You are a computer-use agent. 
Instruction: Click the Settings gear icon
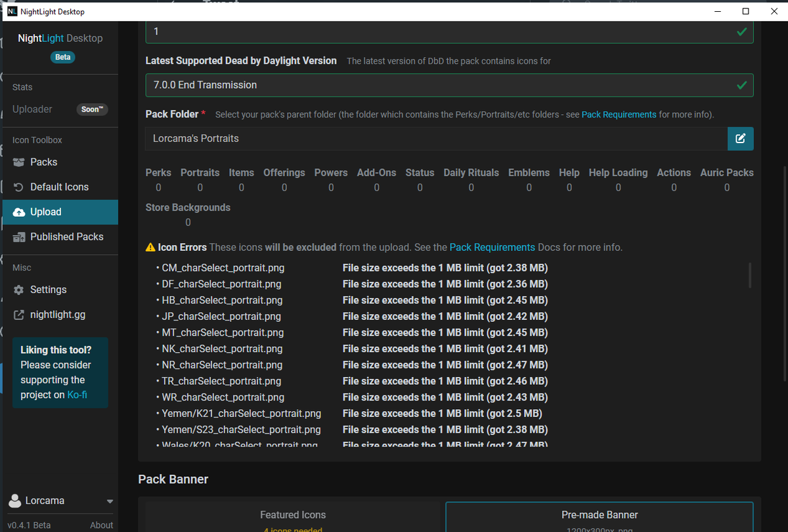click(18, 290)
